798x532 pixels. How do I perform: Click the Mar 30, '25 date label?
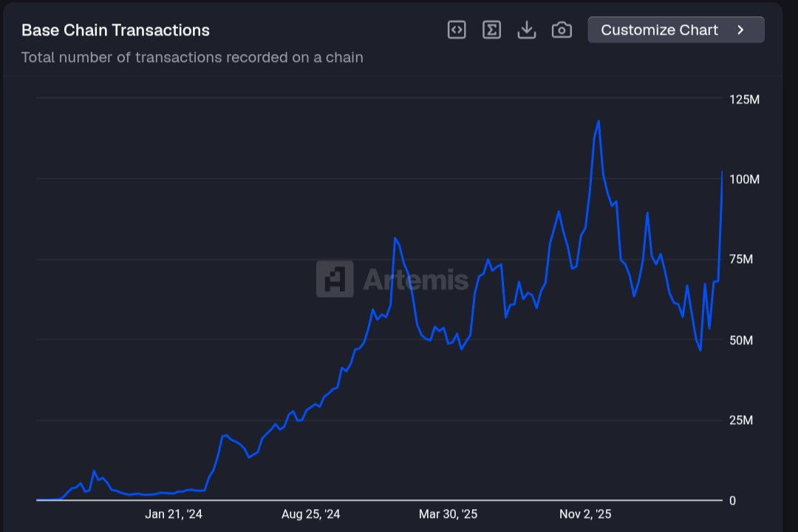coord(448,514)
